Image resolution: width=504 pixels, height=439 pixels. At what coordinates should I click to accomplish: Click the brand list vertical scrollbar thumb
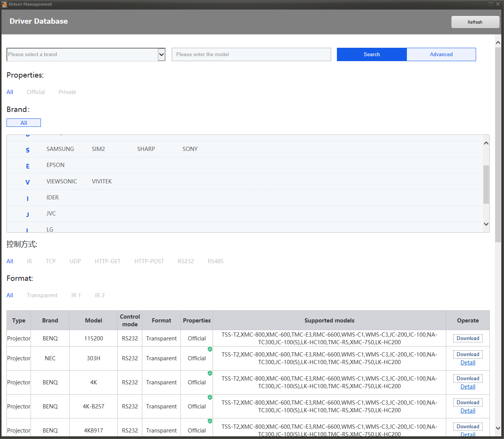point(486,184)
